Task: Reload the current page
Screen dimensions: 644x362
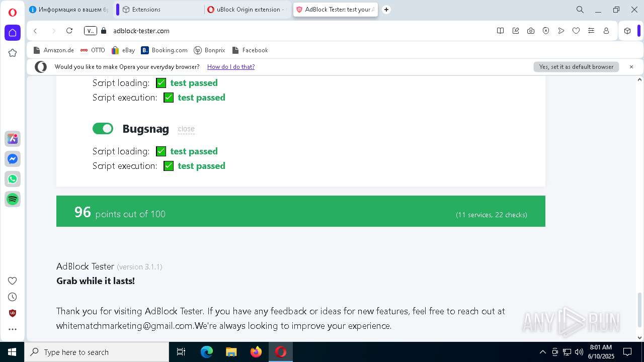Action: (x=69, y=31)
